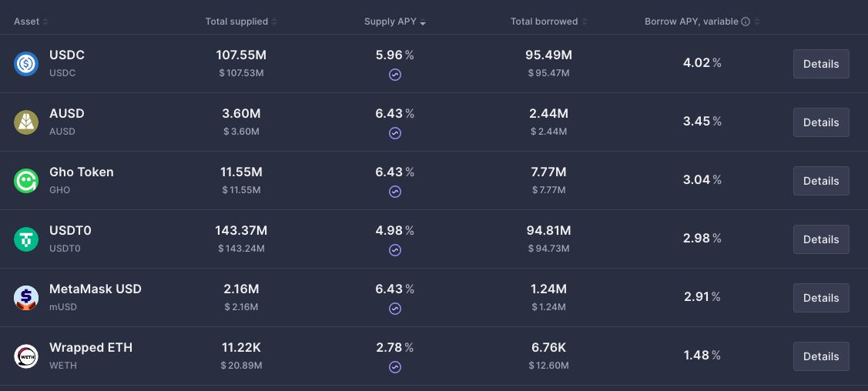
Task: Click the Gho Token logo icon
Action: tap(26, 181)
